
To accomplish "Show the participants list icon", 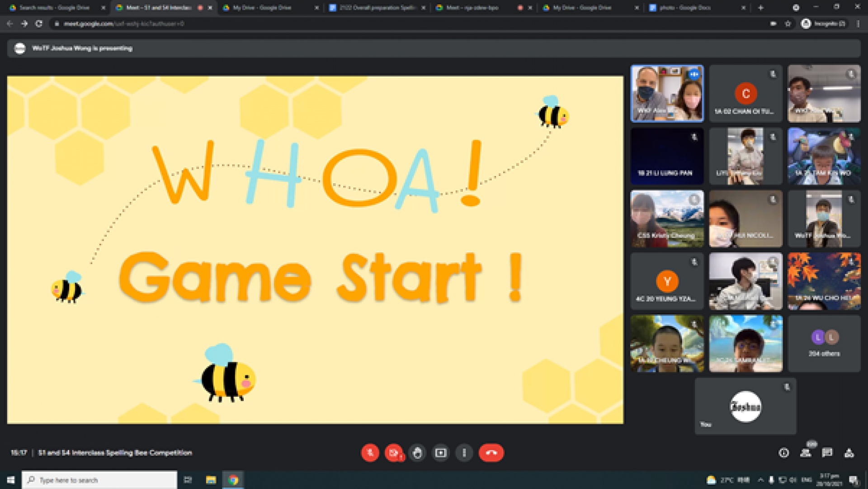I will pos(806,453).
